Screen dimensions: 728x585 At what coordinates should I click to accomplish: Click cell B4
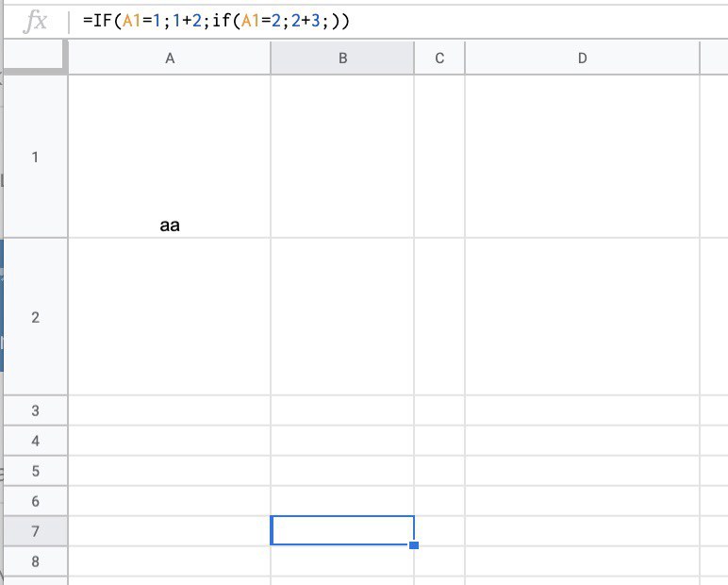point(342,441)
